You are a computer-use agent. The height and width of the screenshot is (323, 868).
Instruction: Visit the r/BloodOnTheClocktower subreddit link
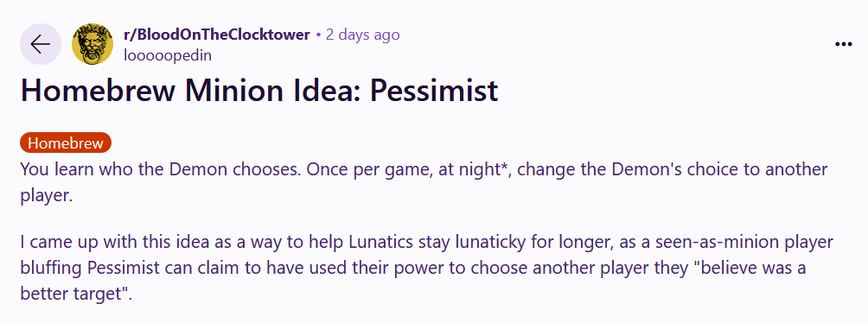[216, 35]
